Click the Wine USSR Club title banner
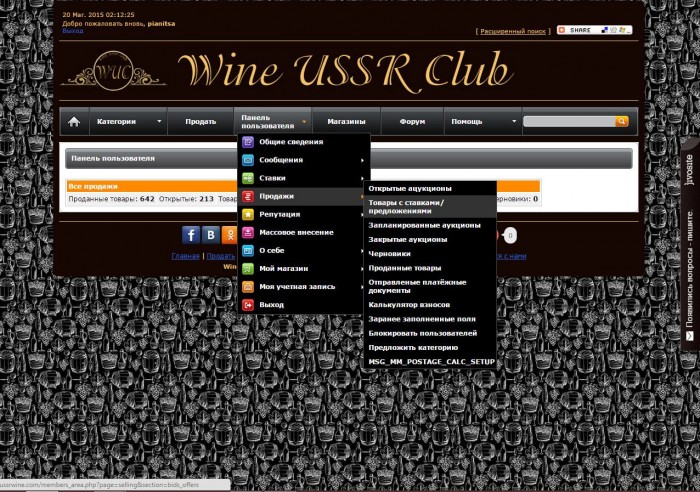Image resolution: width=700 pixels, height=492 pixels. point(346,71)
